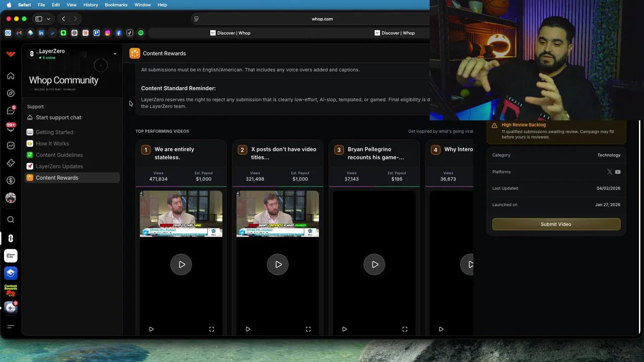Go to Whop home icon

pos(11,76)
